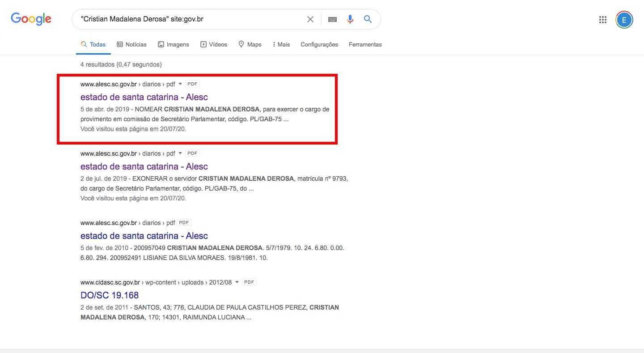This screenshot has width=644, height=353.
Task: Open Configurações menu
Action: coord(319,45)
